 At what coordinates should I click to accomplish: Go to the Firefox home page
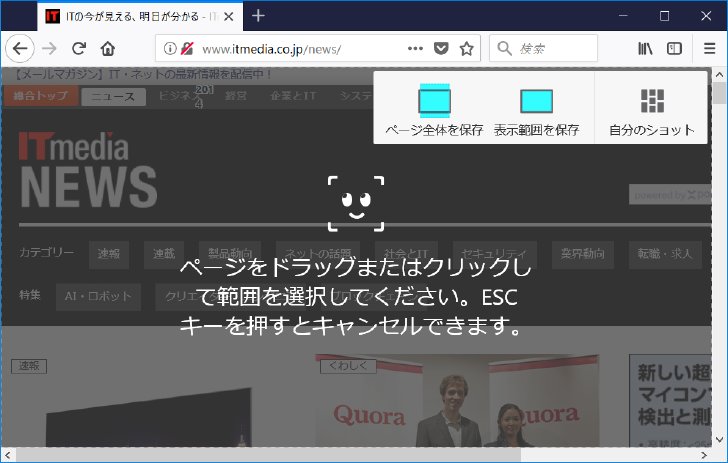[x=108, y=48]
